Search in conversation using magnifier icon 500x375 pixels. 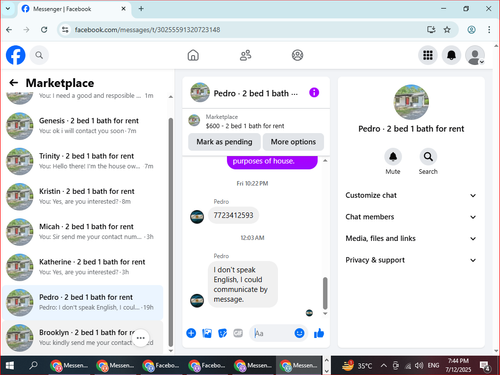[x=428, y=157]
